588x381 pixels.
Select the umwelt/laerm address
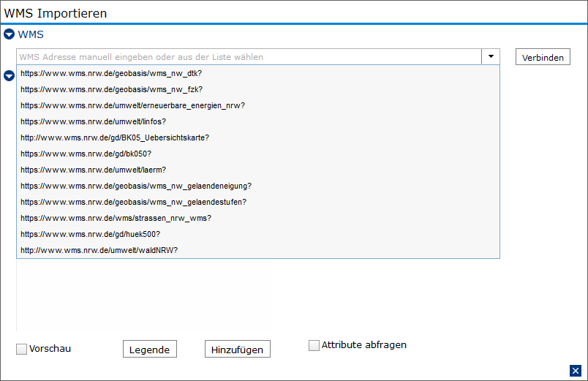click(x=258, y=170)
